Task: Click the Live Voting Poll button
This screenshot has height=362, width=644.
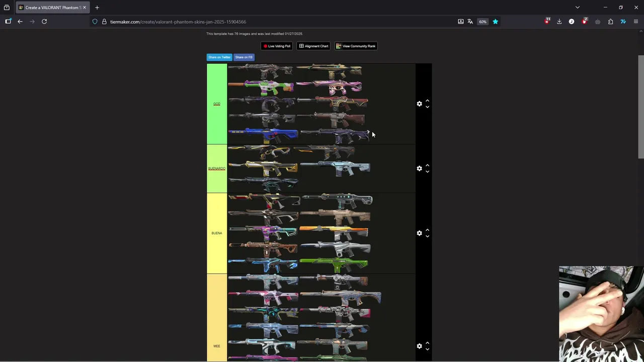Action: [x=277, y=46]
